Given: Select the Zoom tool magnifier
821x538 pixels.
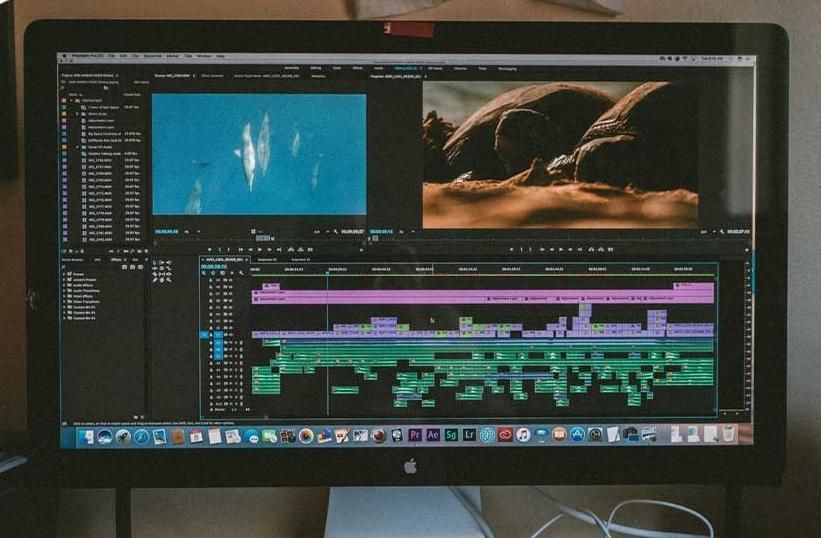Looking at the screenshot, I should 169,280.
